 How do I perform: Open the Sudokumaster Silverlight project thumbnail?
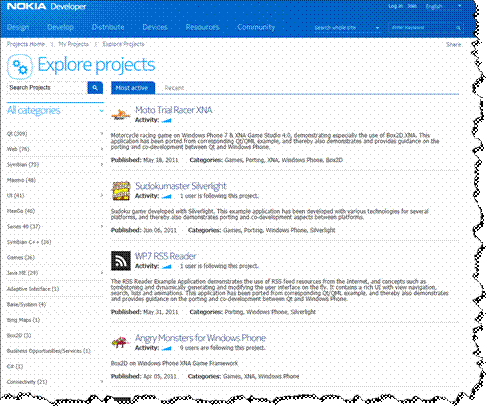[x=121, y=191]
